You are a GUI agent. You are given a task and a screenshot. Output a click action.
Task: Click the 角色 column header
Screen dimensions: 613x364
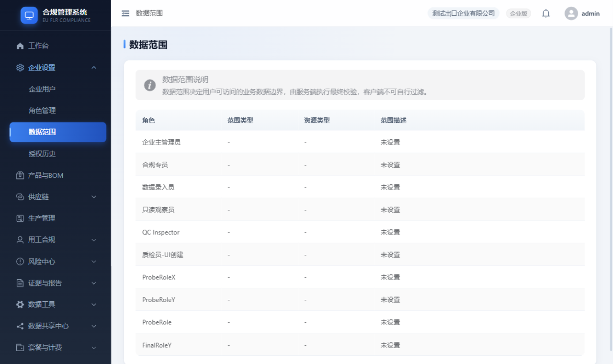[148, 121]
